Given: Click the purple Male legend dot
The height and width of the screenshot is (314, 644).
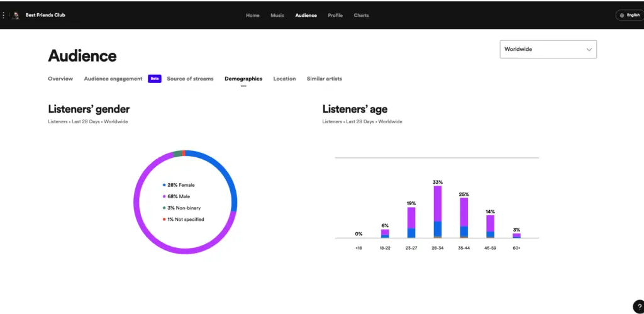Looking at the screenshot, I should 164,196.
